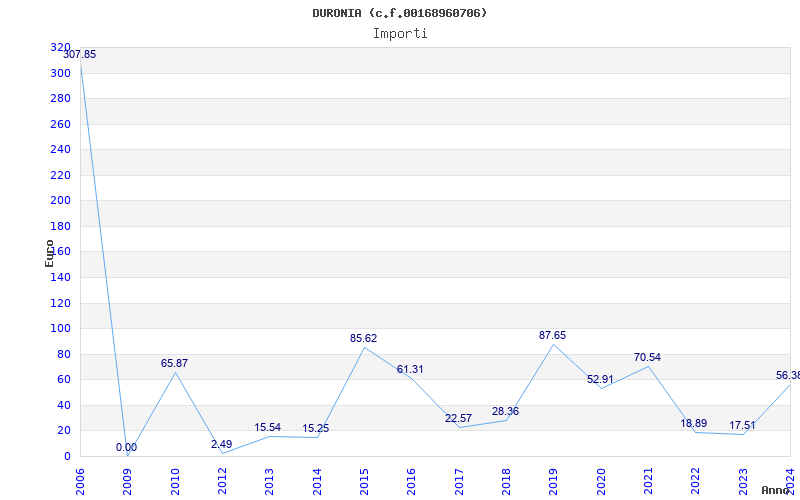Click the 260 y-axis tick label
This screenshot has height=500, width=800.
[60, 124]
